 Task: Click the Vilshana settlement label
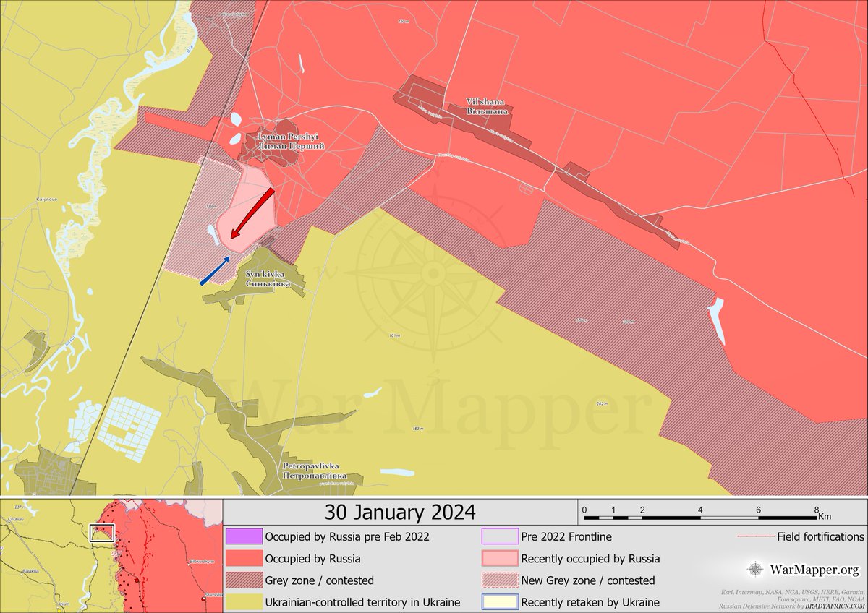pyautogui.click(x=487, y=107)
